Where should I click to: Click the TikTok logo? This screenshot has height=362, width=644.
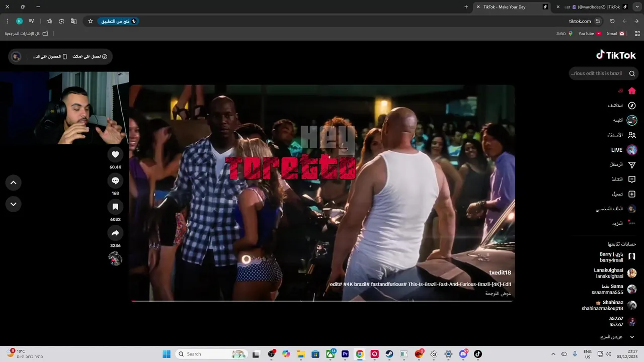(x=616, y=55)
